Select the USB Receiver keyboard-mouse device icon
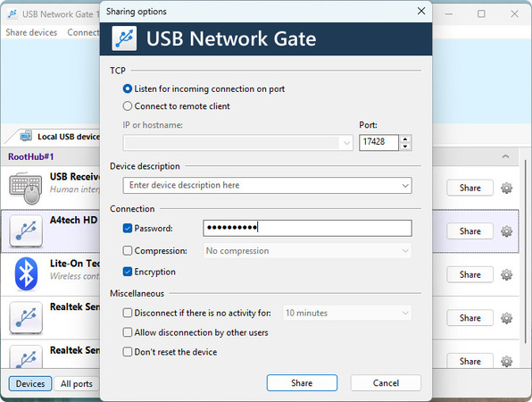Viewport: 532px width, 402px height. point(26,188)
